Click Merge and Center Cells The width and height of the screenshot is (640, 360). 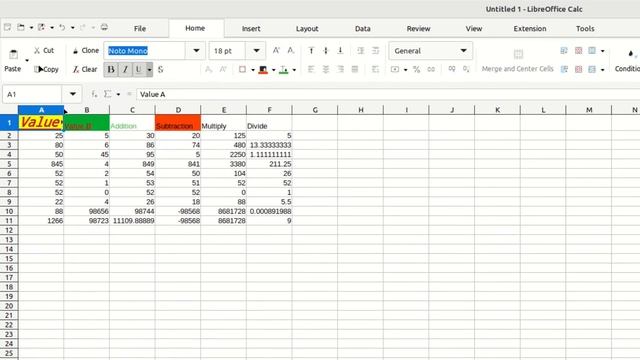tap(518, 60)
